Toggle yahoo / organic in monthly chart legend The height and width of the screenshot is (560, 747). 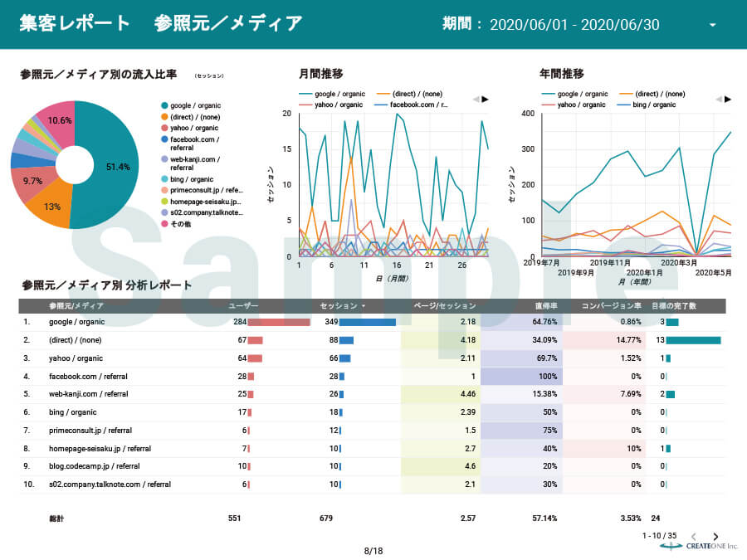[336, 105]
